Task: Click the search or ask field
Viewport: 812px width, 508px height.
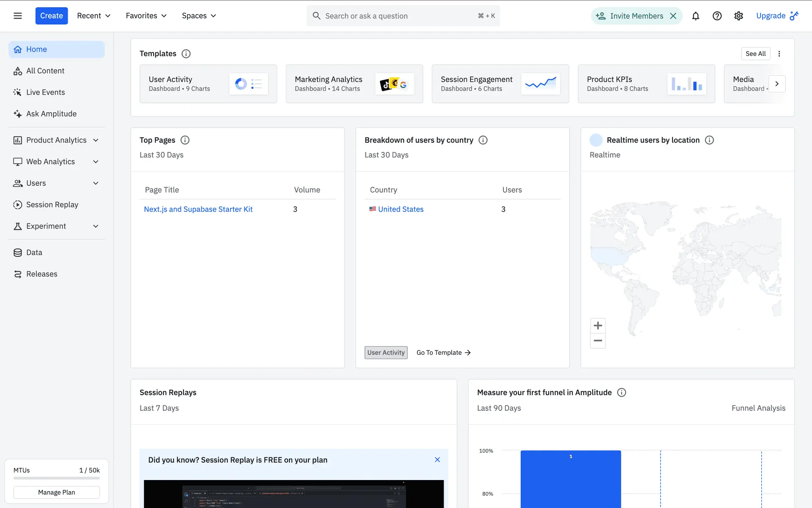Action: (x=398, y=16)
